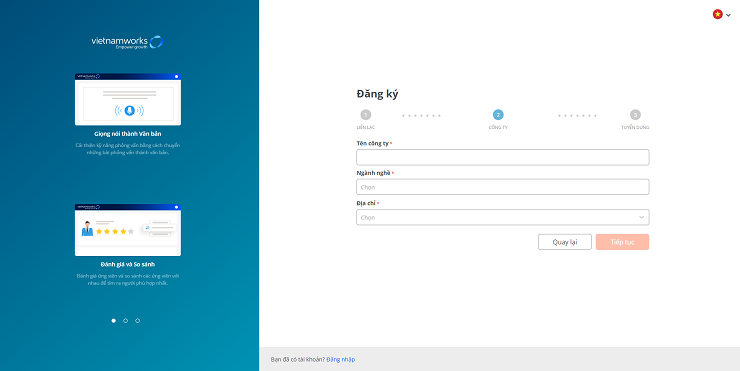Screen dimensions: 740x371
Task: Select step 1 Liên lạc circle
Action: point(366,115)
